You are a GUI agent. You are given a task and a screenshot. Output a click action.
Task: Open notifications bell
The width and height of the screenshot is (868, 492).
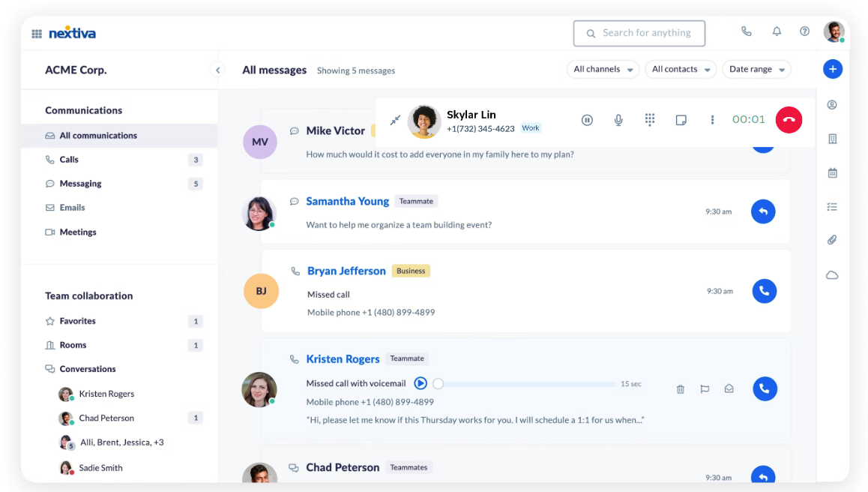point(777,31)
